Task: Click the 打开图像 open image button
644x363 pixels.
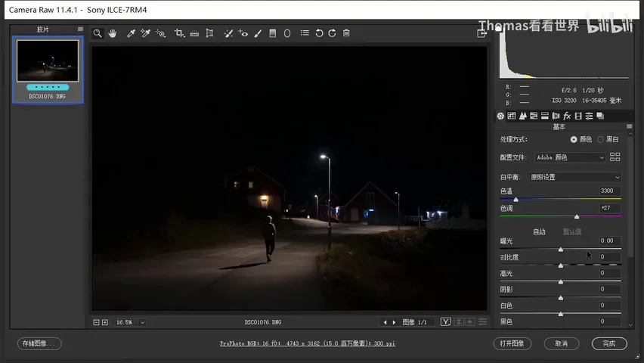Action: click(x=512, y=343)
